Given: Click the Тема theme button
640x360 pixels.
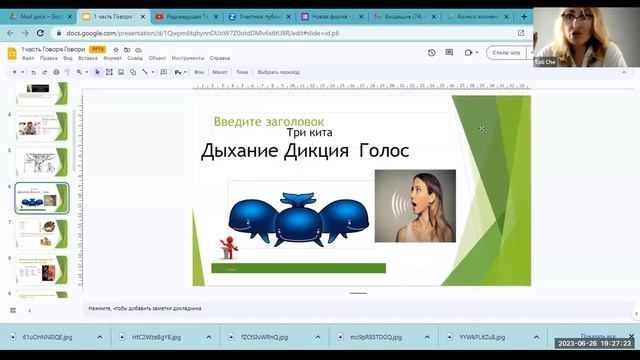Looking at the screenshot, I should [x=242, y=72].
